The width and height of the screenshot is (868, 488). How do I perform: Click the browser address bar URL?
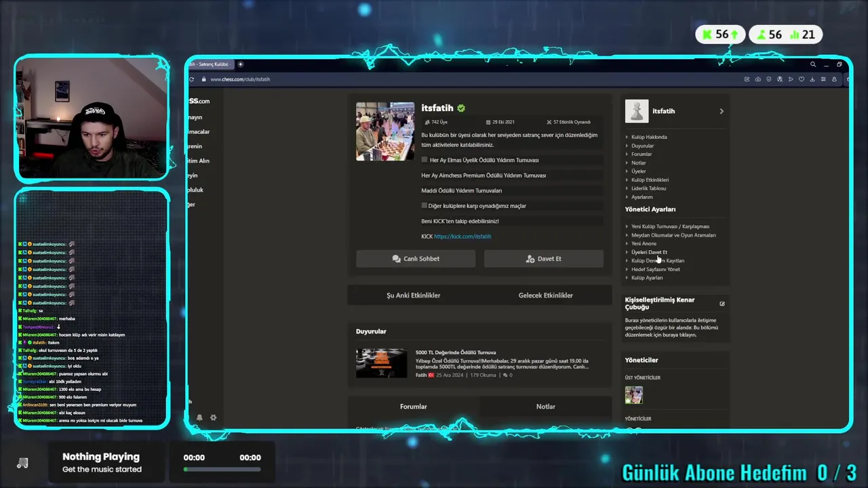coord(240,79)
